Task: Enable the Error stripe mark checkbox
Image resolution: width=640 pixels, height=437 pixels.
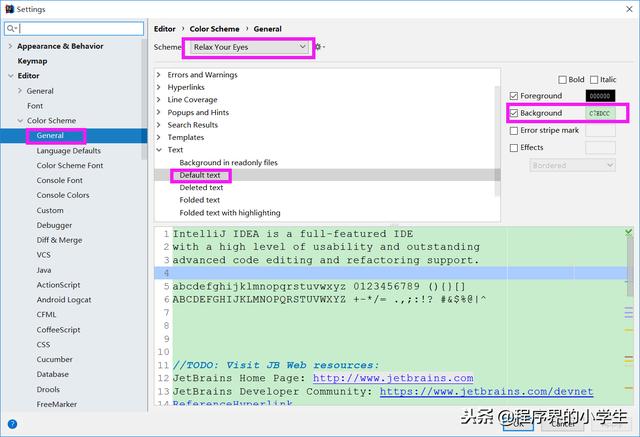Action: click(x=514, y=131)
